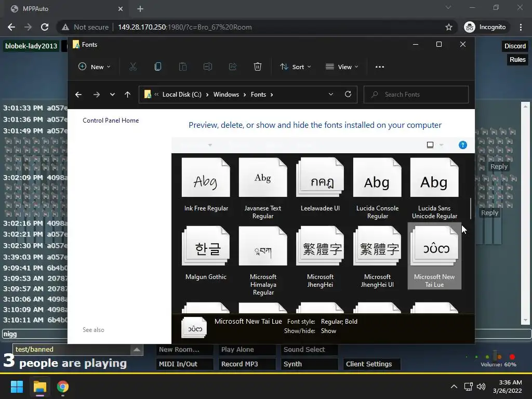Open the Fonts help question mark icon
This screenshot has height=399, width=532.
462,145
